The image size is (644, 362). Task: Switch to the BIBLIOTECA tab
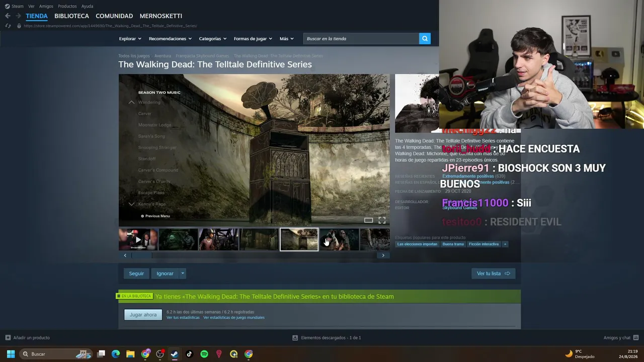[71, 16]
